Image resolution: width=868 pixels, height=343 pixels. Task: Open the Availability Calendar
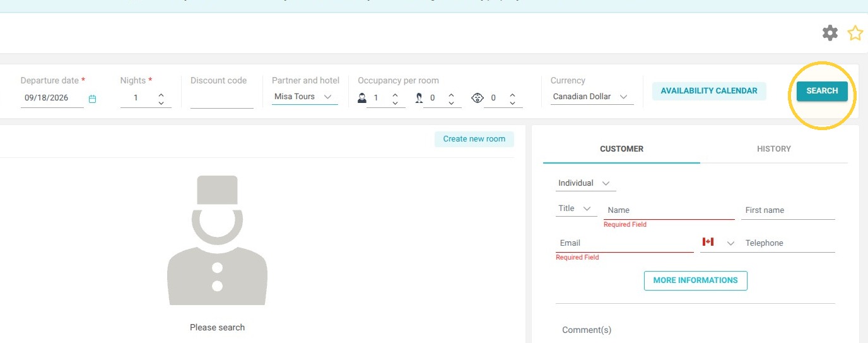click(709, 91)
